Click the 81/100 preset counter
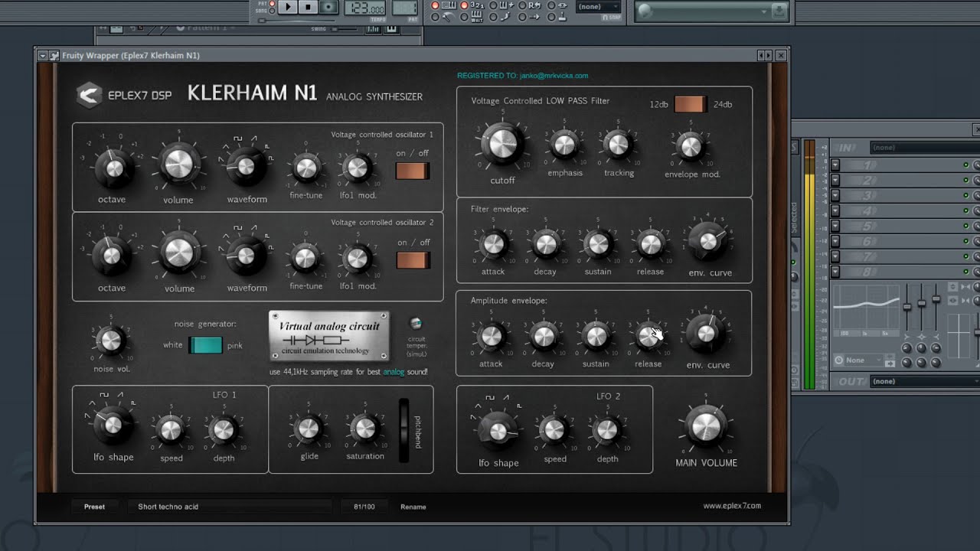 [364, 507]
